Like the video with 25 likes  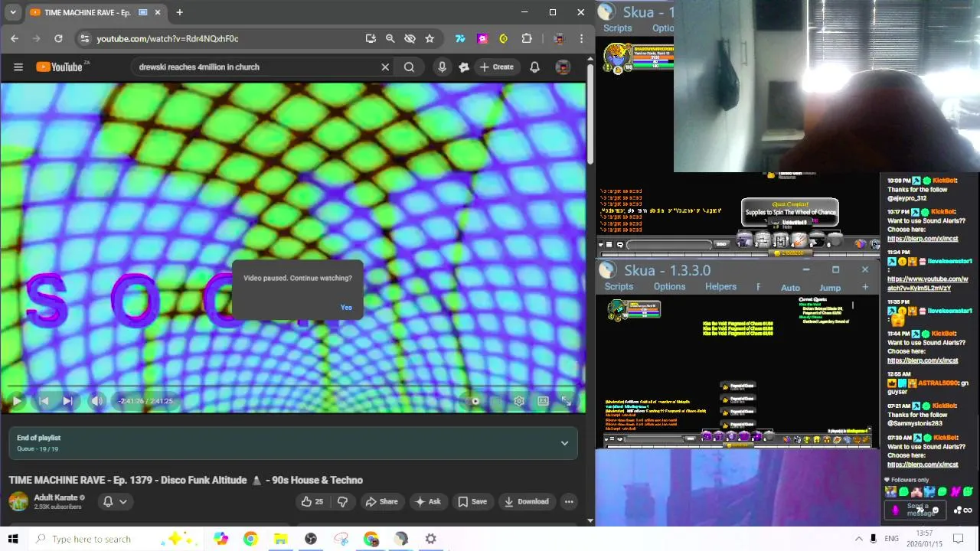(312, 502)
